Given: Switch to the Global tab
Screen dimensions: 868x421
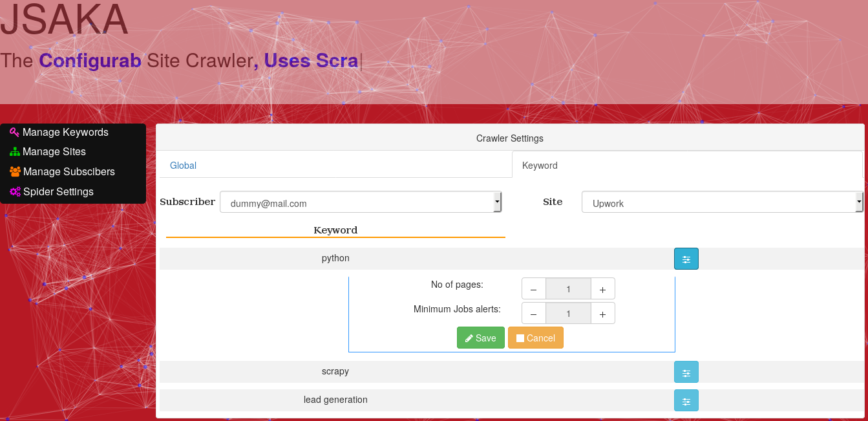Looking at the screenshot, I should (x=335, y=165).
